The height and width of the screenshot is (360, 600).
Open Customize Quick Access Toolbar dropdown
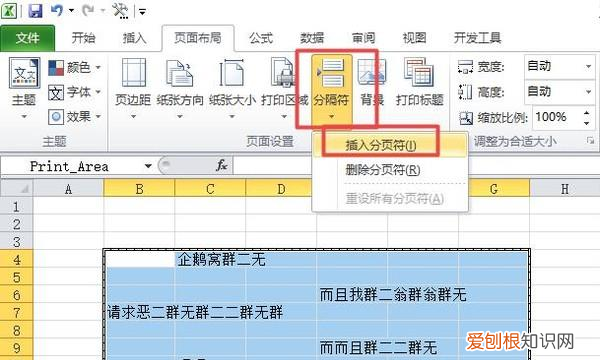click(x=142, y=12)
